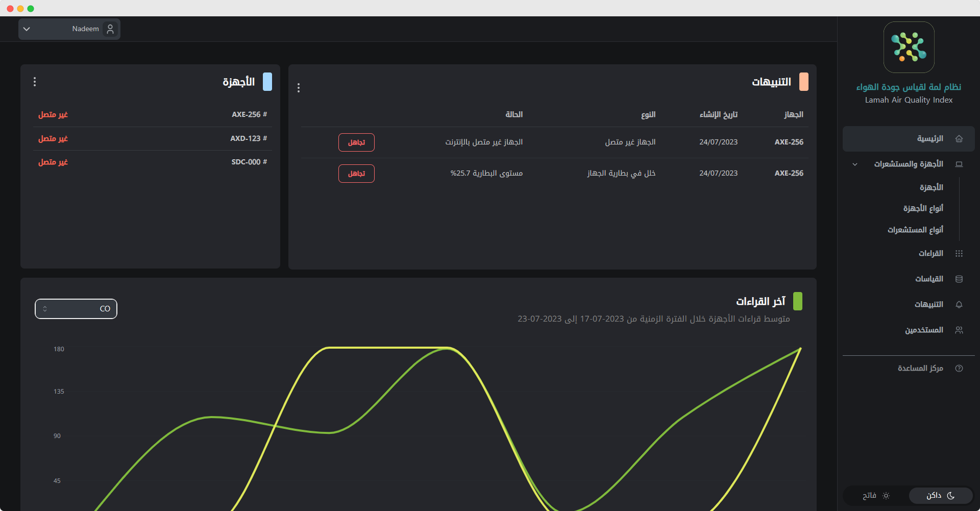Select device row SDC-000 #

(x=153, y=162)
